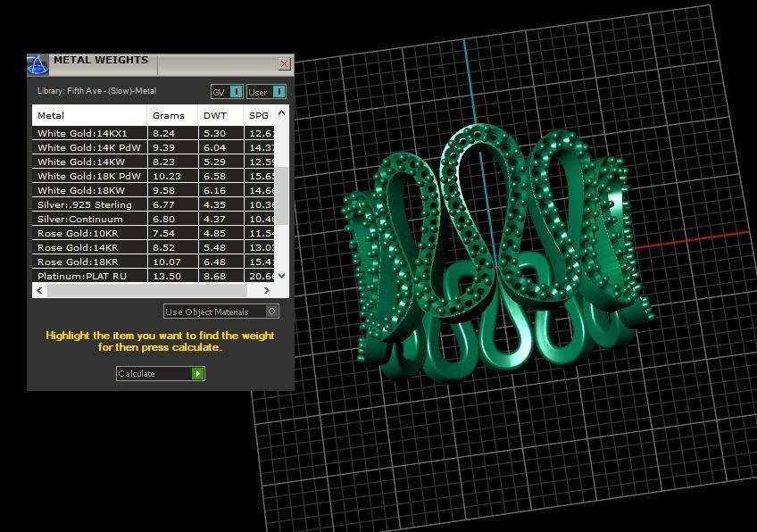757x532 pixels.
Task: Click the vertical scrollbar thumb
Action: [x=282, y=196]
